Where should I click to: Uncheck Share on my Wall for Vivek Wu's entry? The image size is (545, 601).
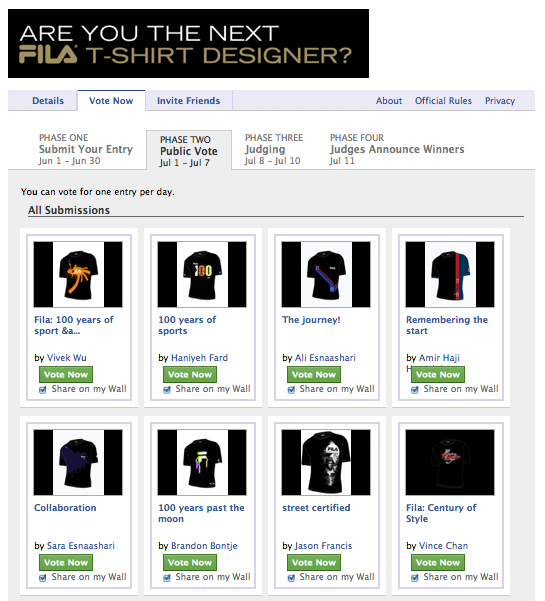[x=43, y=390]
